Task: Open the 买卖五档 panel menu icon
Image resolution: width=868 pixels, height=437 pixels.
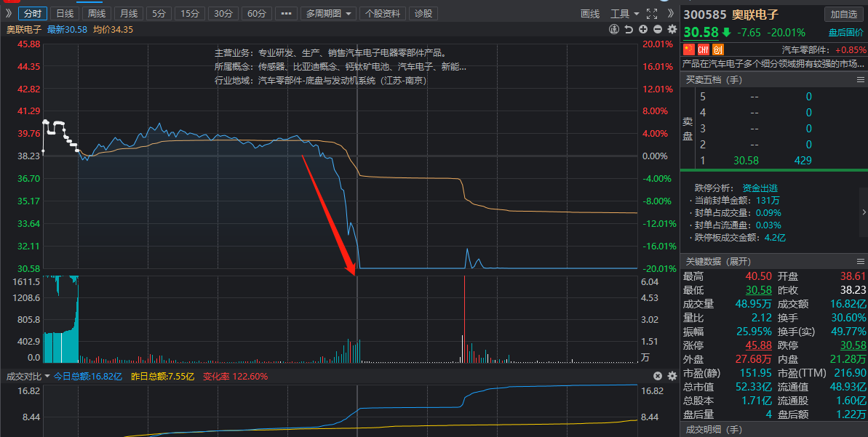Action: (x=860, y=80)
